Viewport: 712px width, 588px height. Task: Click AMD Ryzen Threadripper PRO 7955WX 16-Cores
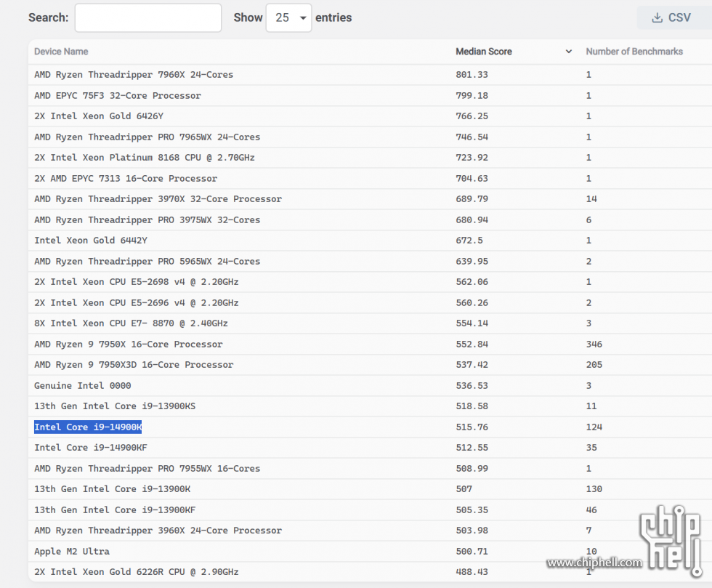tap(147, 468)
